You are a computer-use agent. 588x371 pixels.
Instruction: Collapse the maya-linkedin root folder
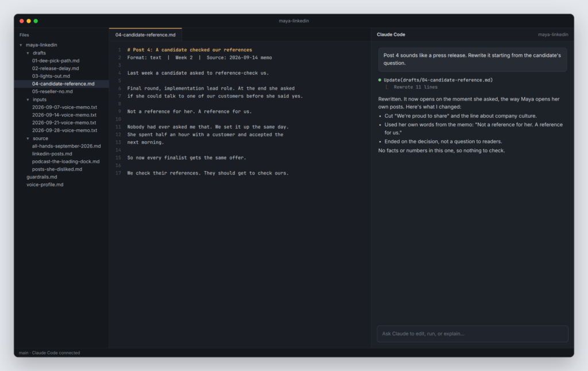tap(21, 45)
